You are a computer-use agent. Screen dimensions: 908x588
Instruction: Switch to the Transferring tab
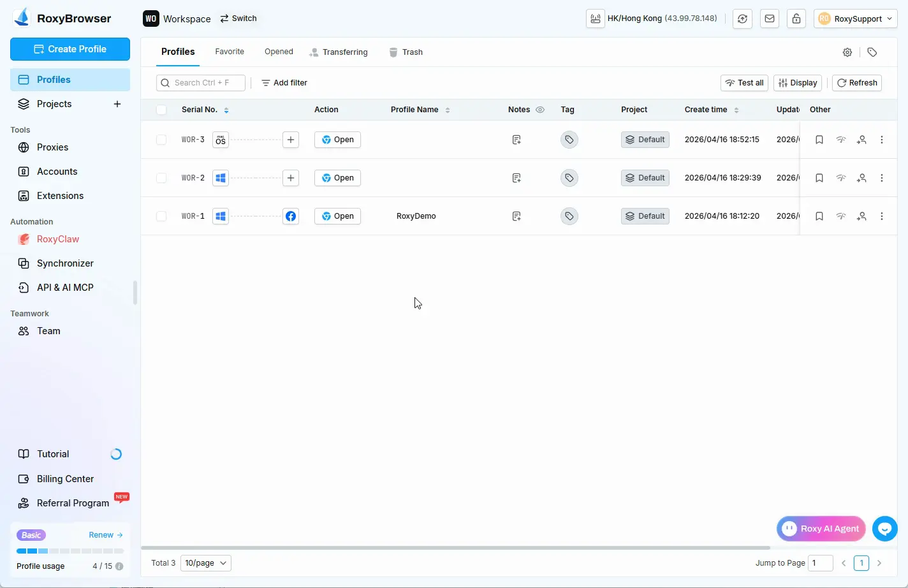tap(339, 52)
